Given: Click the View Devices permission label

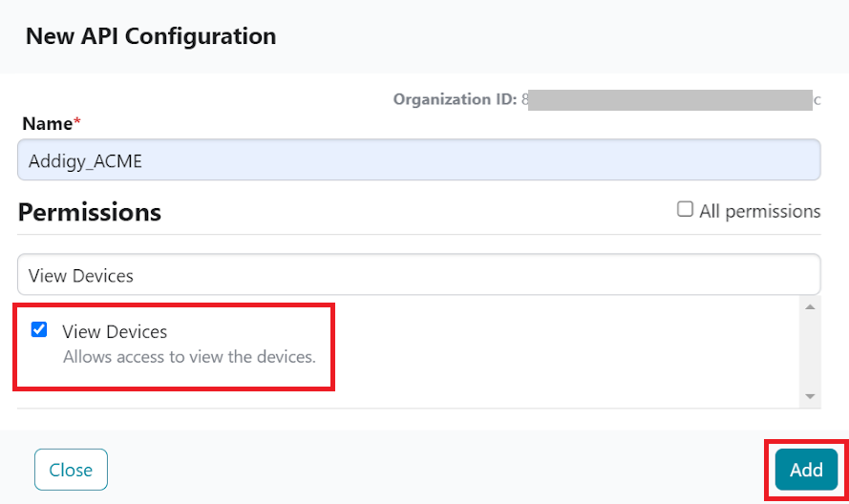Looking at the screenshot, I should [115, 331].
